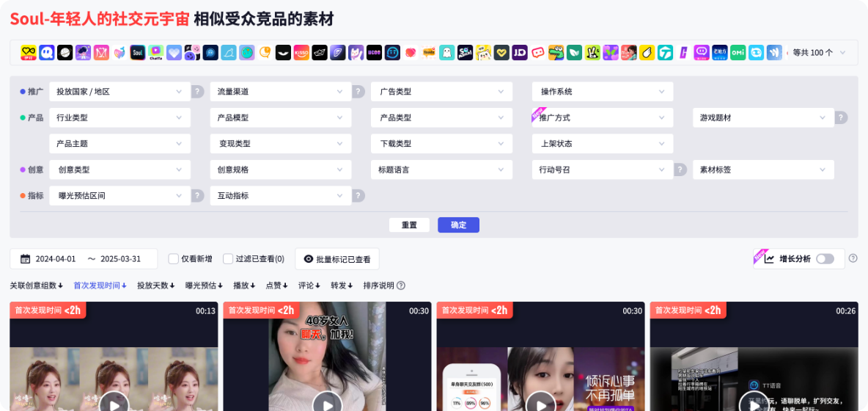Open the 上架状态 dropdown
868x411 pixels.
coord(603,143)
